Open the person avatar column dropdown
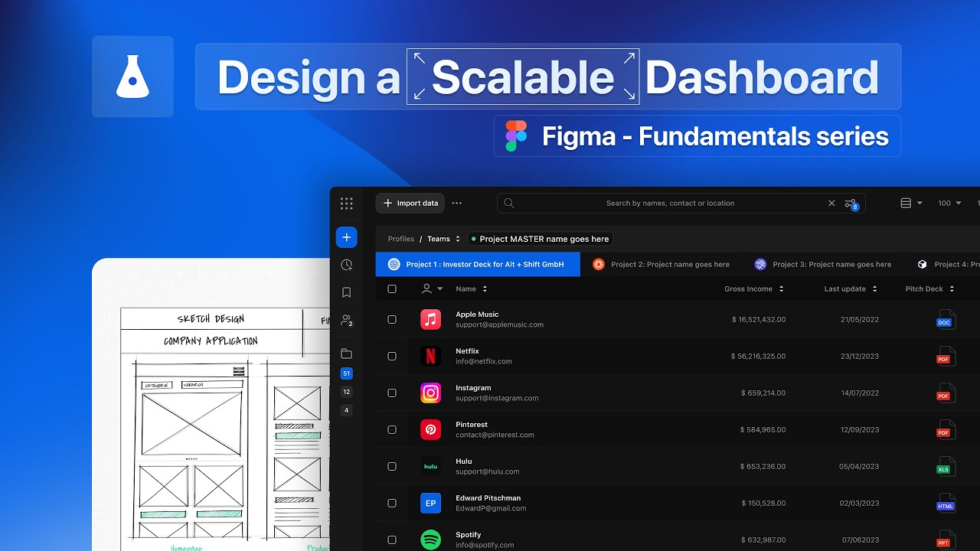The image size is (980, 551). click(x=432, y=289)
